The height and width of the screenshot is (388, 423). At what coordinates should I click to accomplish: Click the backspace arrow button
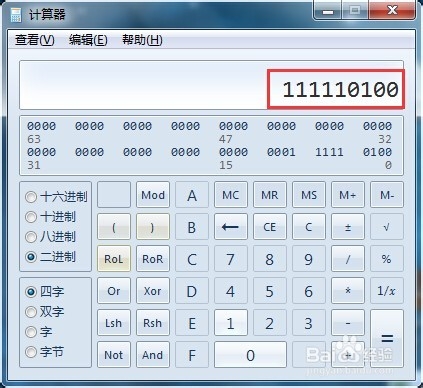point(231,227)
